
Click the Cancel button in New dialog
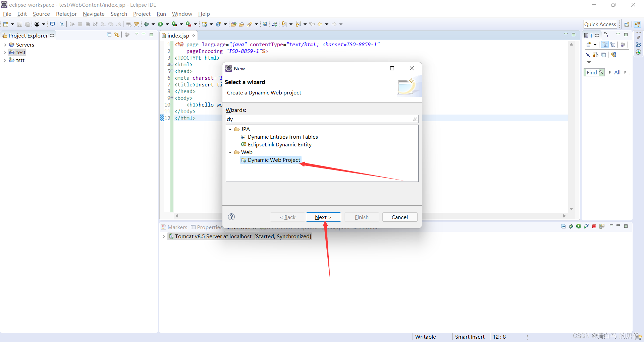(x=400, y=217)
